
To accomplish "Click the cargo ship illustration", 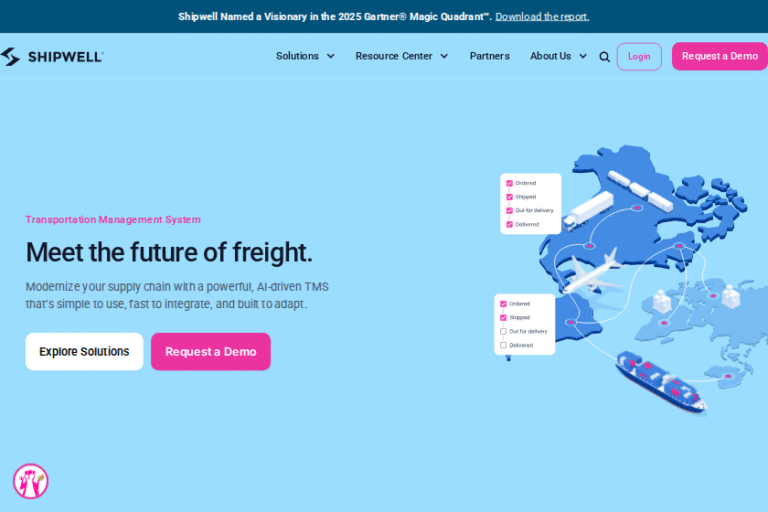I will click(x=658, y=380).
